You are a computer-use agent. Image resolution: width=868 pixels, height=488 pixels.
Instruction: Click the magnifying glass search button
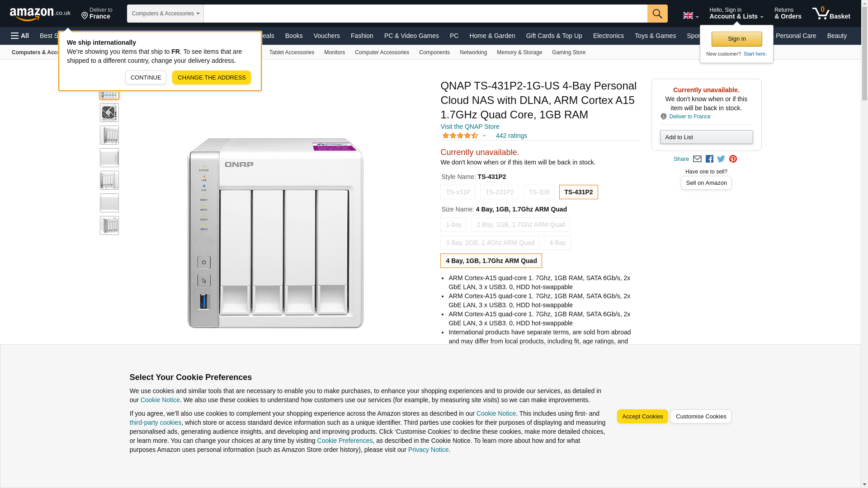coord(657,14)
